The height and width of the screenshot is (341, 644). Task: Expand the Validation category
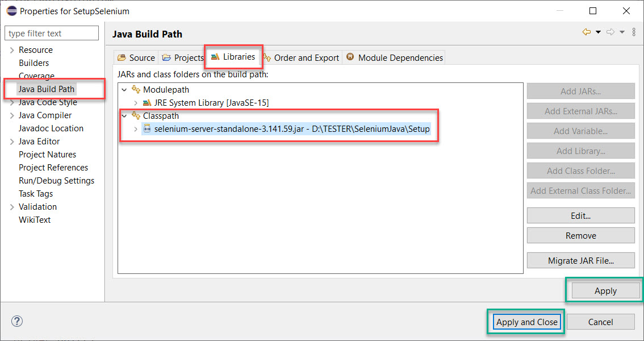[12, 207]
